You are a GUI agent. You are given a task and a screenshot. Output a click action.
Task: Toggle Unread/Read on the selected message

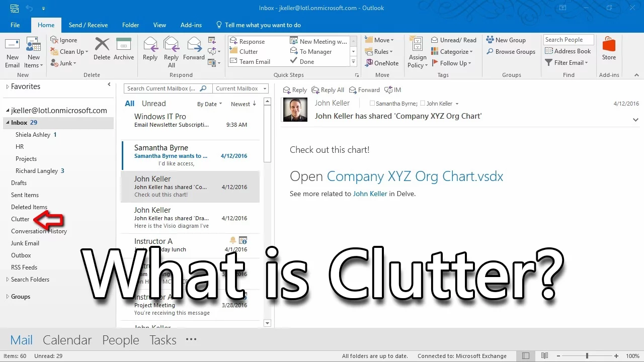coord(454,40)
